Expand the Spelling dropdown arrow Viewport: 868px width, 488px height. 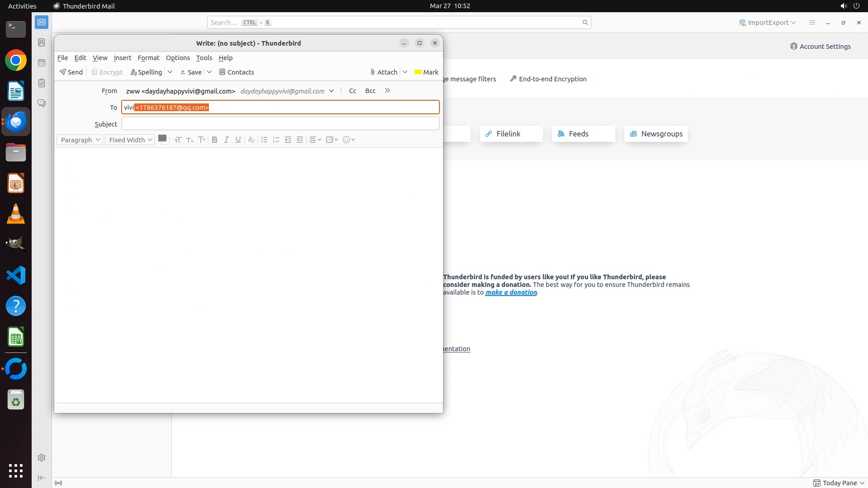click(x=170, y=72)
